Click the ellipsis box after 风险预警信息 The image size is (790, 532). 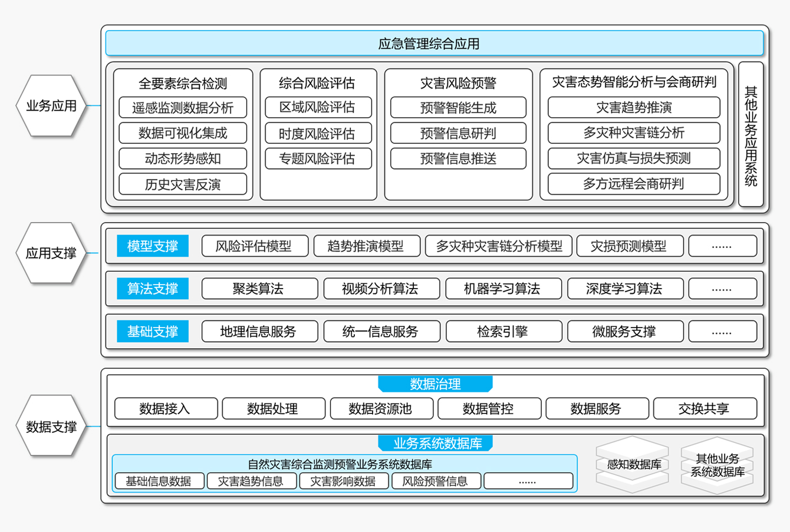coord(528,481)
